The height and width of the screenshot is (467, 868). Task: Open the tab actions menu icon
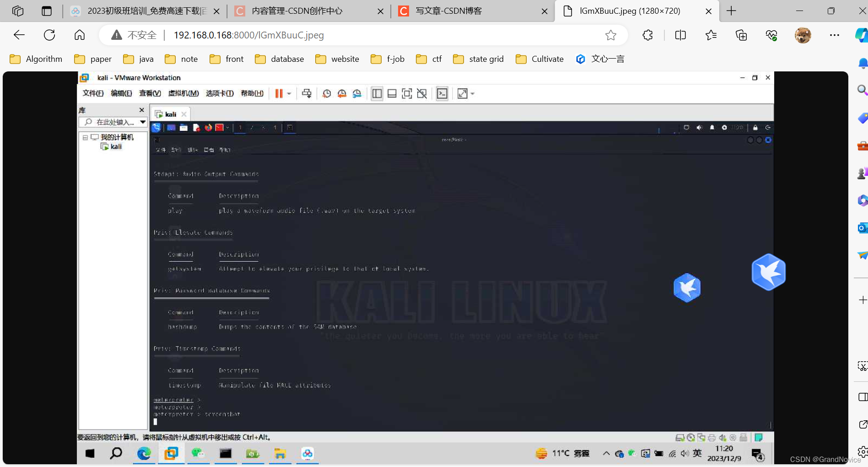(47, 11)
